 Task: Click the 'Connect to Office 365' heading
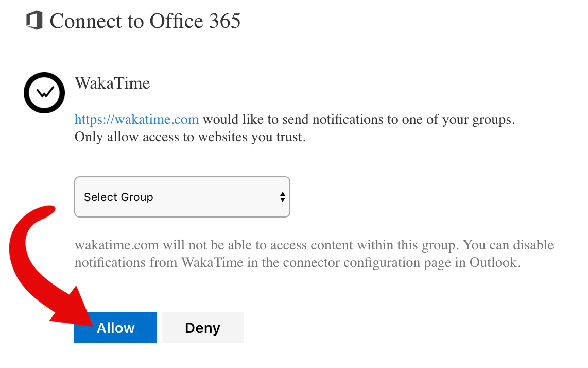click(x=145, y=21)
